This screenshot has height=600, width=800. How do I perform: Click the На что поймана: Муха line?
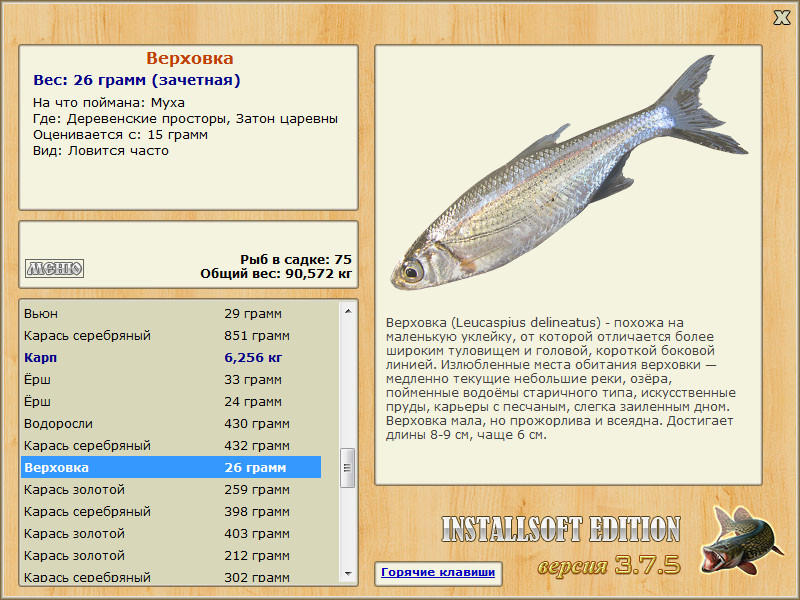109,103
